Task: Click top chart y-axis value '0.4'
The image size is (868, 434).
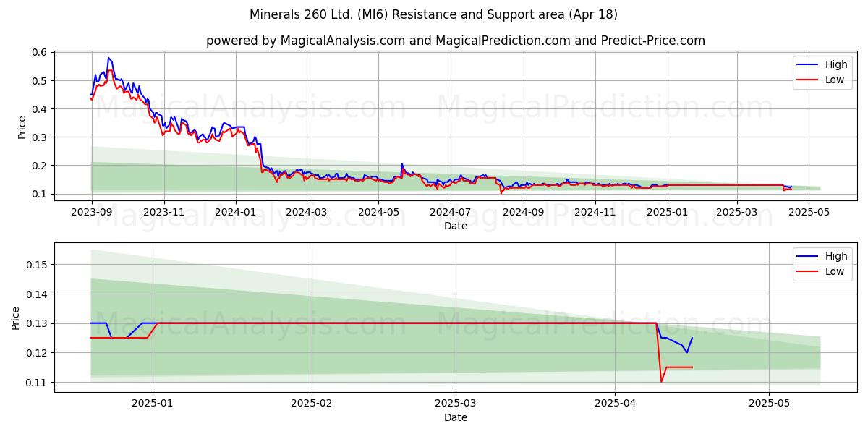Action: point(39,109)
